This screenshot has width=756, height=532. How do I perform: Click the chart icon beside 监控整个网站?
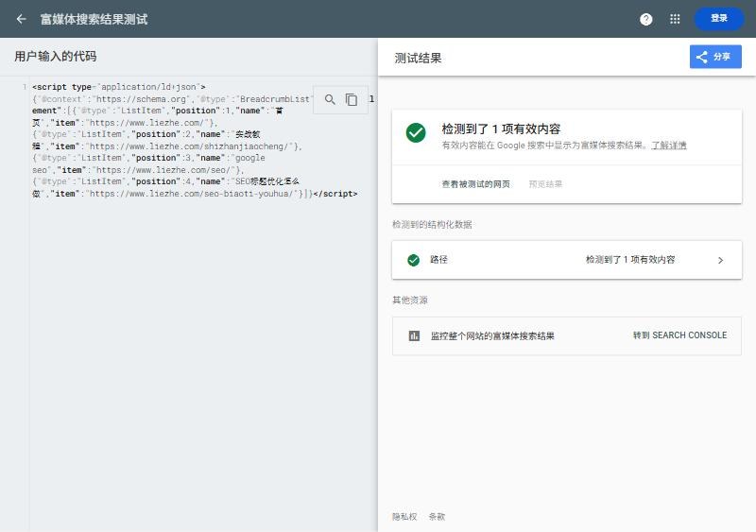point(414,335)
